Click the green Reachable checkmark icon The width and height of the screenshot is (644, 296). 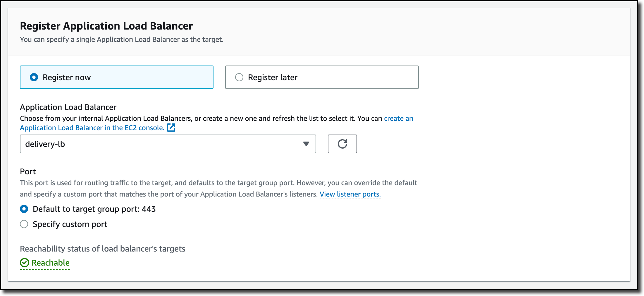(x=25, y=263)
